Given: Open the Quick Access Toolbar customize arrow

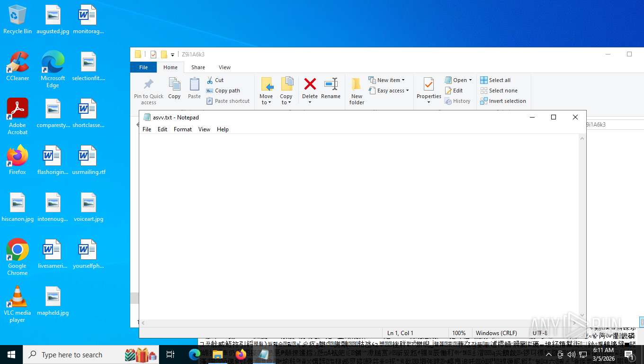Looking at the screenshot, I should (173, 55).
